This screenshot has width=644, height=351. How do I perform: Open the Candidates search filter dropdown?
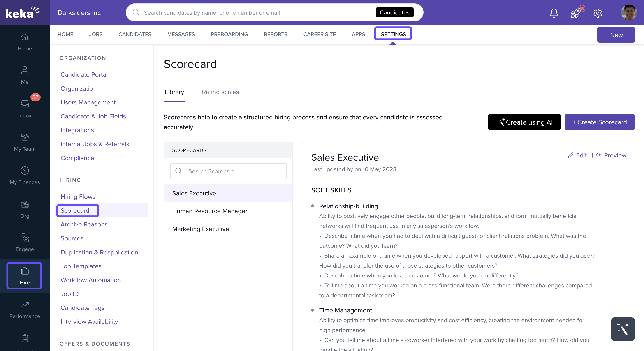pyautogui.click(x=394, y=12)
